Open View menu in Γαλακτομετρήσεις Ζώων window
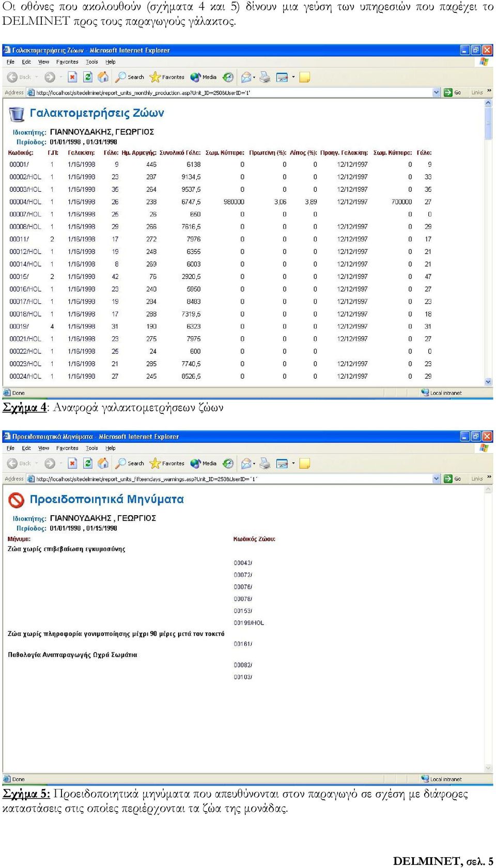The image size is (496, 868). click(x=43, y=62)
